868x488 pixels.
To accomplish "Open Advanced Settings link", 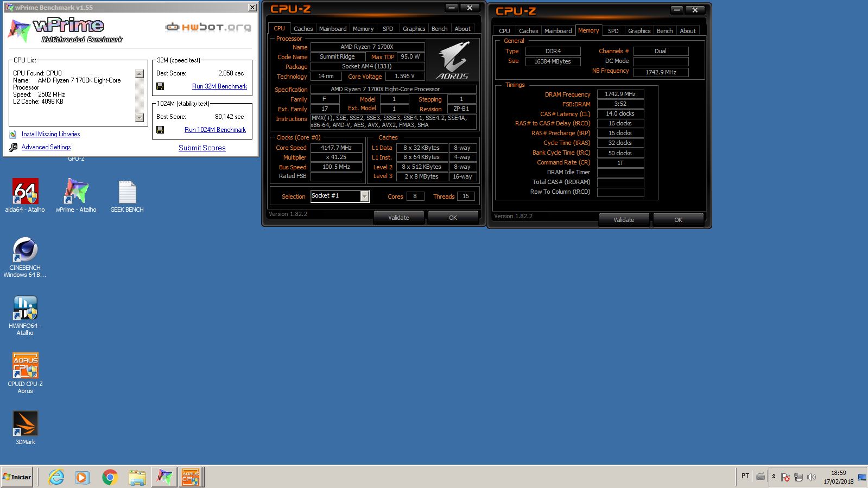I will 46,147.
